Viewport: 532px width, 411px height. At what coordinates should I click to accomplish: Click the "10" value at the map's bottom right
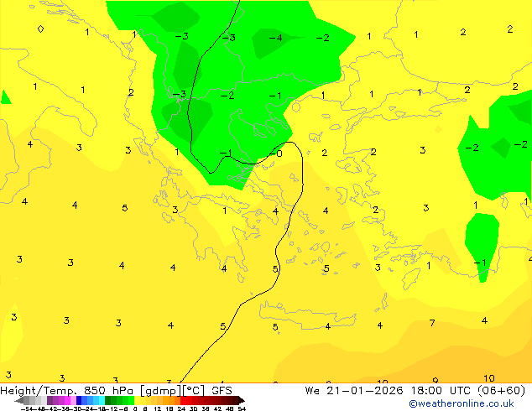(x=489, y=378)
